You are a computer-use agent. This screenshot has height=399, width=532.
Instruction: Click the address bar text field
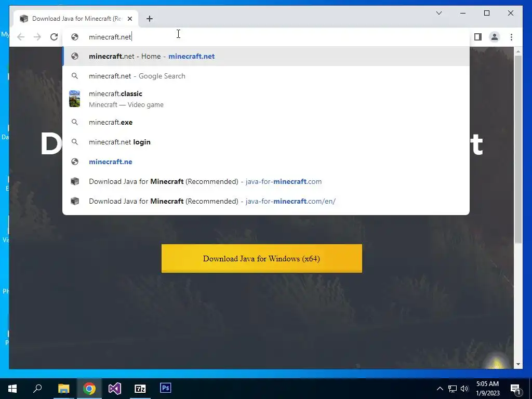click(266, 37)
